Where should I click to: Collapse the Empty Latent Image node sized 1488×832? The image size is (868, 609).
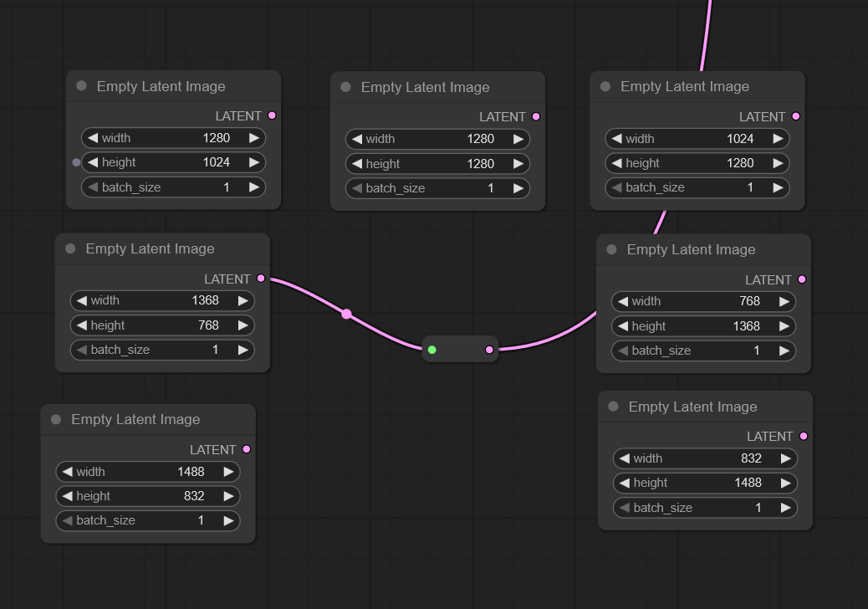tap(56, 419)
